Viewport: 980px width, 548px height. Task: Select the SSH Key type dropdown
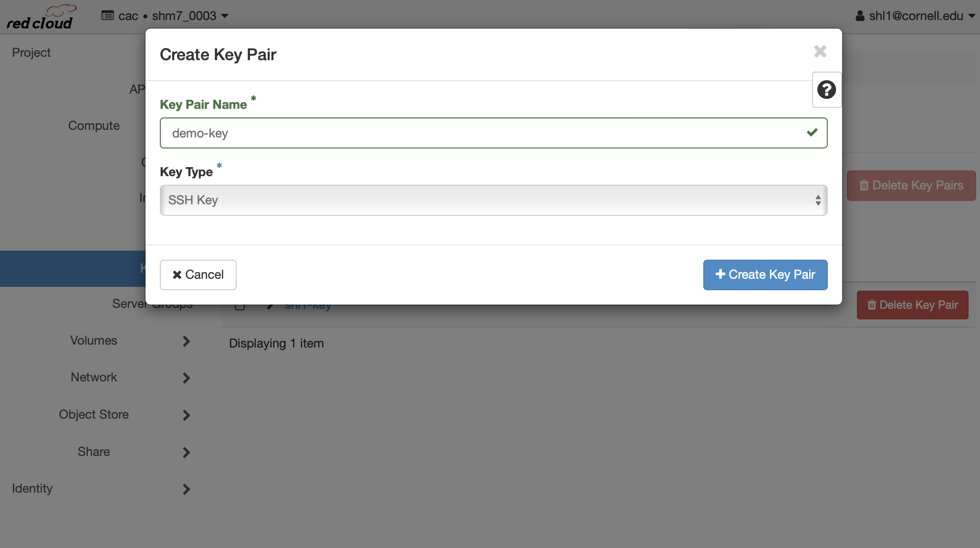[494, 199]
